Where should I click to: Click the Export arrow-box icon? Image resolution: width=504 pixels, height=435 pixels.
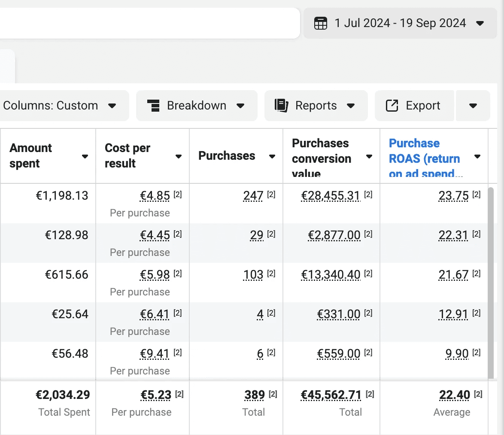coord(392,106)
